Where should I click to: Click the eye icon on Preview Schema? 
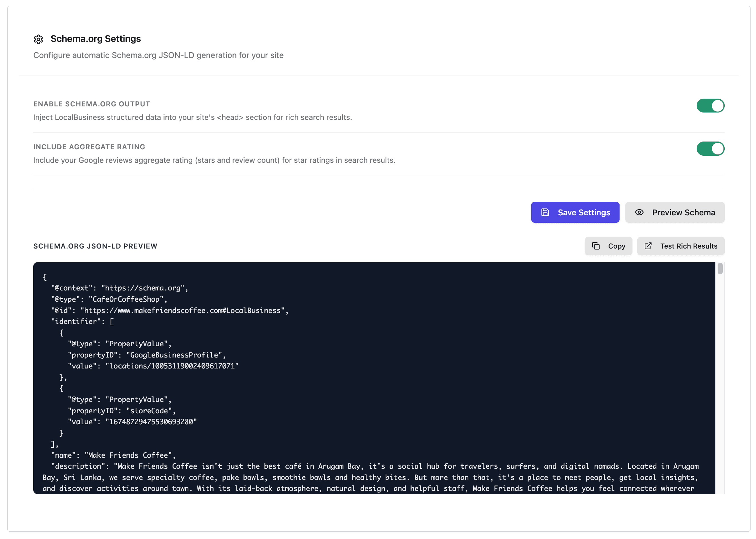tap(639, 212)
